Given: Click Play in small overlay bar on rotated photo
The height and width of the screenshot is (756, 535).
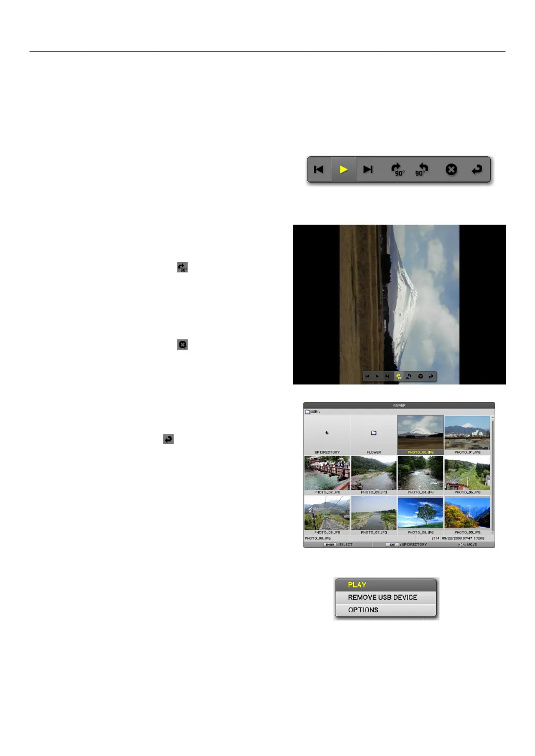Looking at the screenshot, I should (x=377, y=376).
